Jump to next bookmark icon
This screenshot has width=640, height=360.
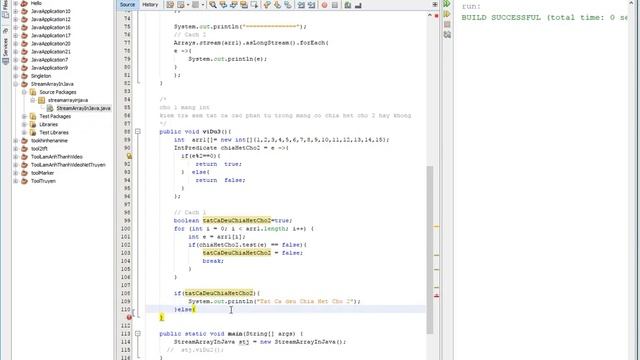(278, 5)
